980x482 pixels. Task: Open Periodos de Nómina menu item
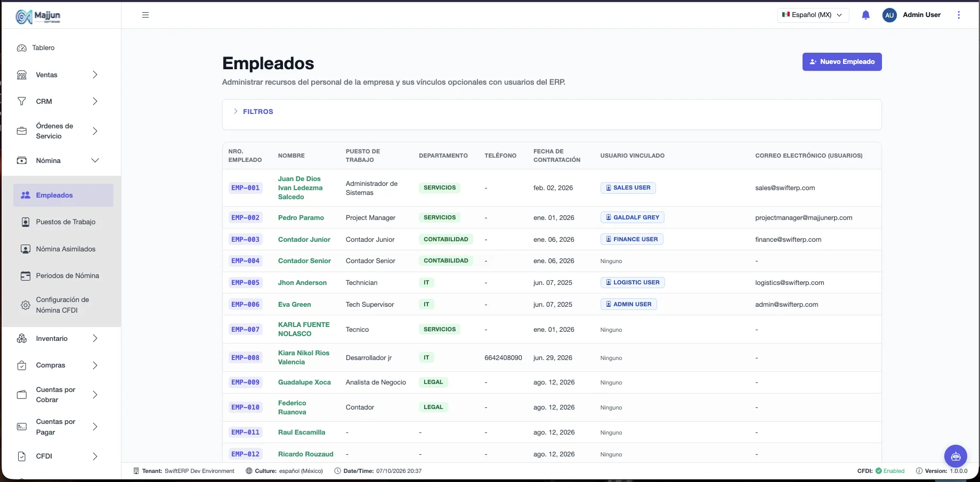(63, 276)
